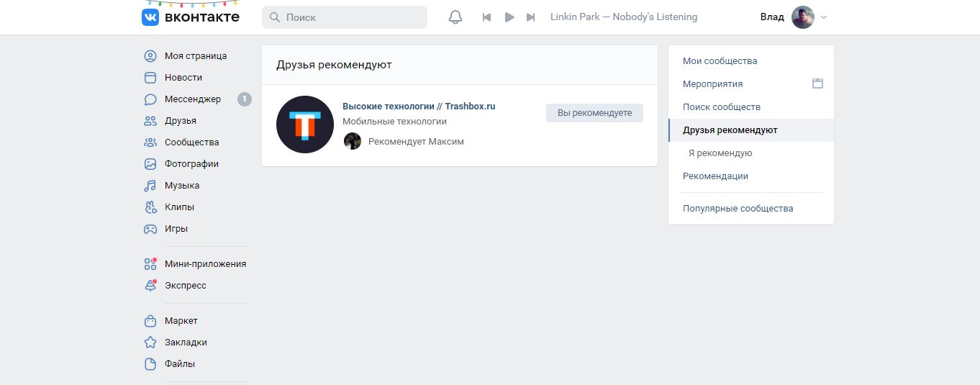Skip to previous track
Screen dimensions: 980x385
pyautogui.click(x=486, y=17)
